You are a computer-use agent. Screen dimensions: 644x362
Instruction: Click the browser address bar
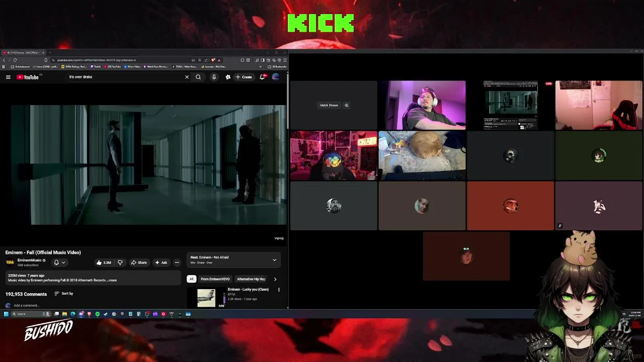click(121, 60)
